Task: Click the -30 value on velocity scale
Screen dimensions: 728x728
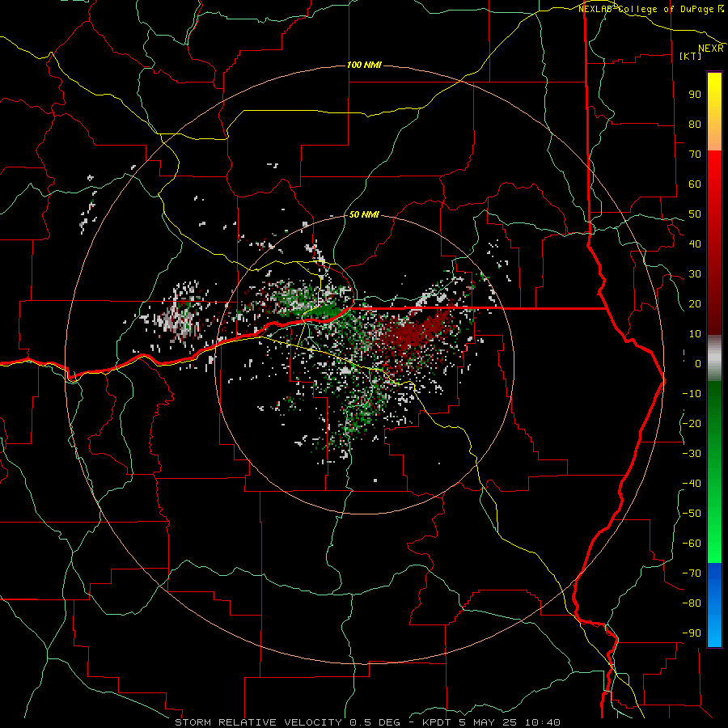Action: coord(692,454)
